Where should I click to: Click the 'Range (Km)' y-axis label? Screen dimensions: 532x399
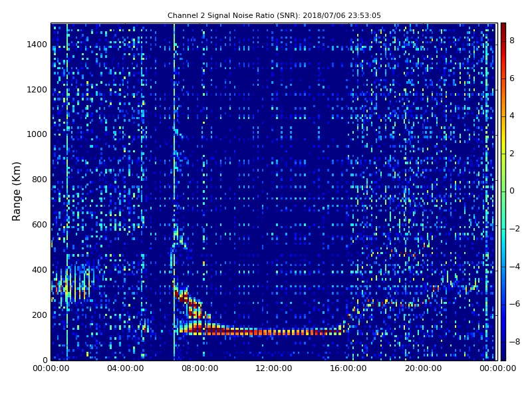[16, 192]
